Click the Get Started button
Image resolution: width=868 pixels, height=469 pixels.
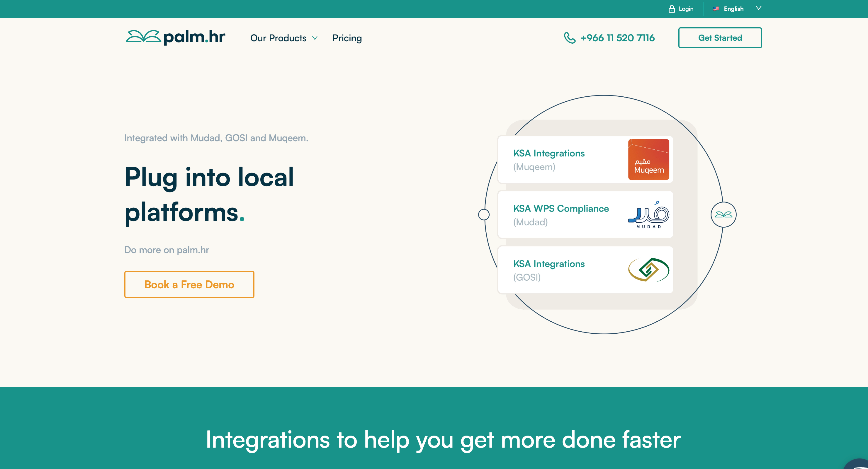(720, 38)
